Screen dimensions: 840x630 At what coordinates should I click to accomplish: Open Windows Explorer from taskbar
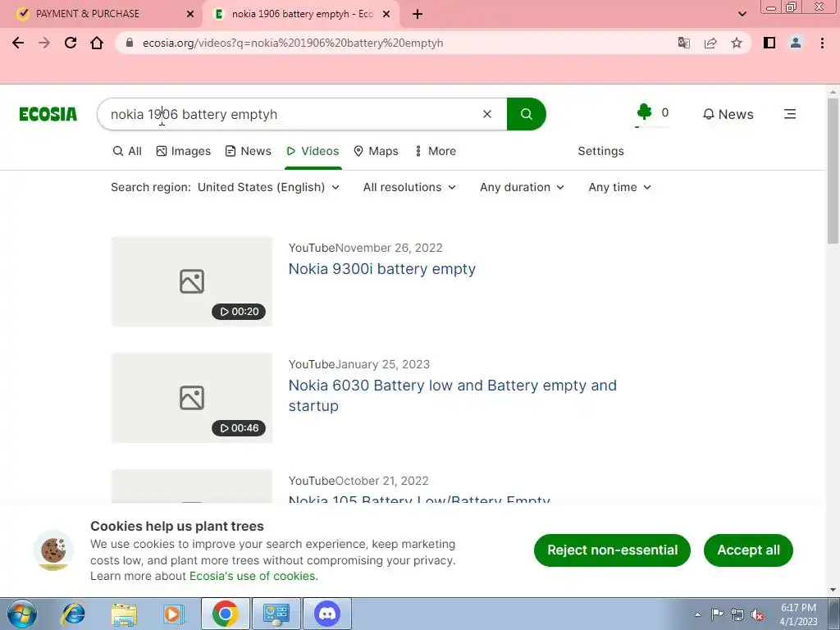pyautogui.click(x=124, y=614)
